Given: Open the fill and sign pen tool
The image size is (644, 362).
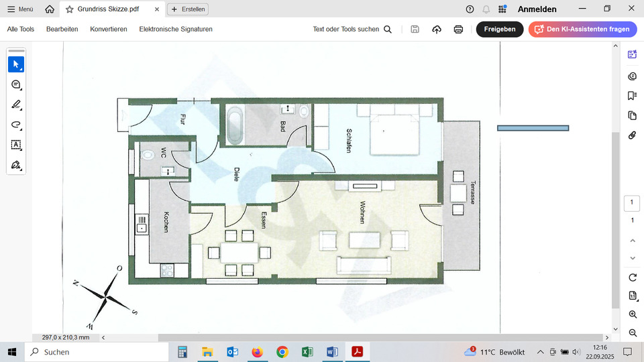Looking at the screenshot, I should (x=16, y=165).
